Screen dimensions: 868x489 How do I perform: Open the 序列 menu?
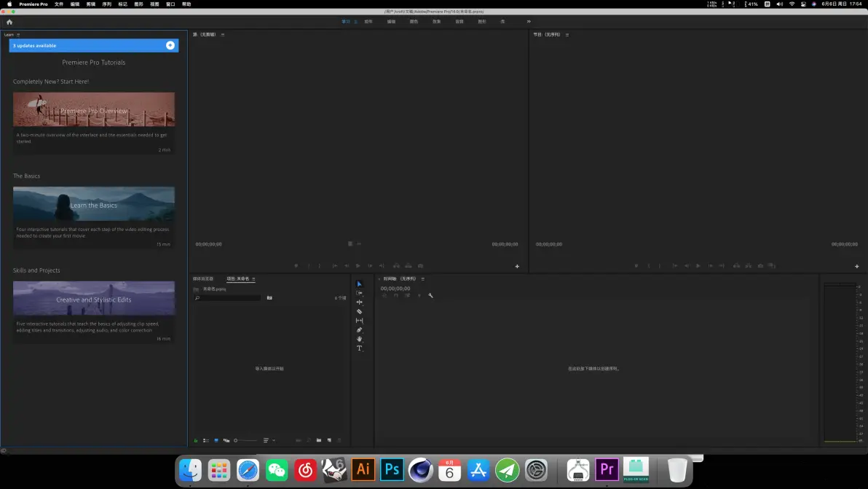107,4
